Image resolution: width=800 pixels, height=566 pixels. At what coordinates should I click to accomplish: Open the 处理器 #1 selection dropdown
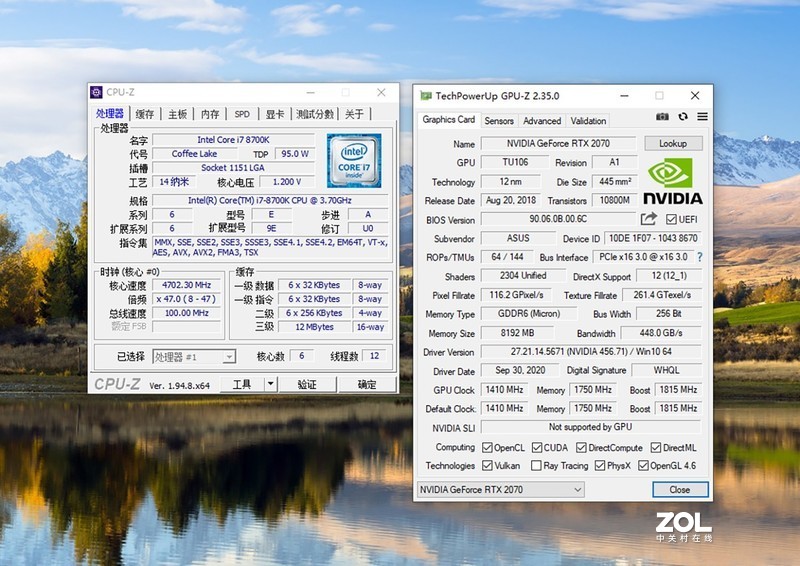(x=194, y=357)
